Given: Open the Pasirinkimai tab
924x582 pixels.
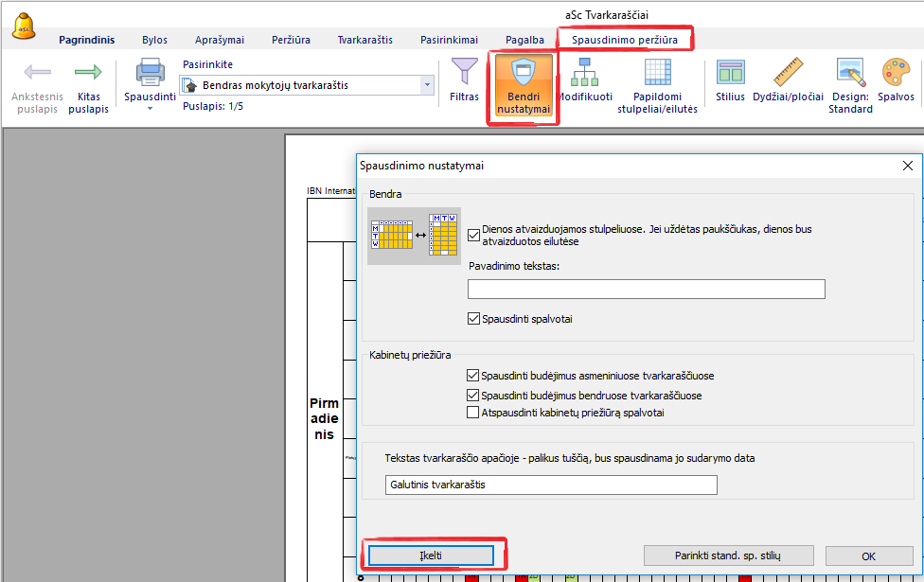Looking at the screenshot, I should pos(448,40).
